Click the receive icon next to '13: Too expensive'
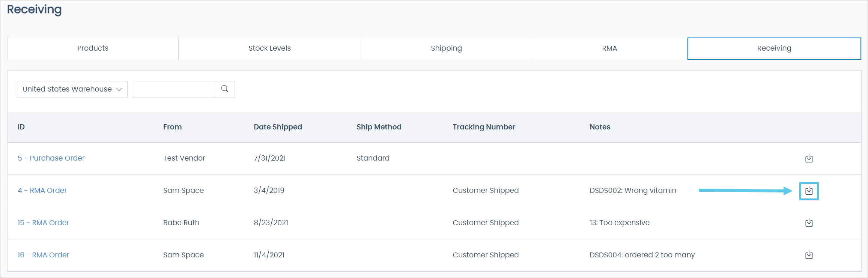The image size is (868, 278). pos(809,222)
